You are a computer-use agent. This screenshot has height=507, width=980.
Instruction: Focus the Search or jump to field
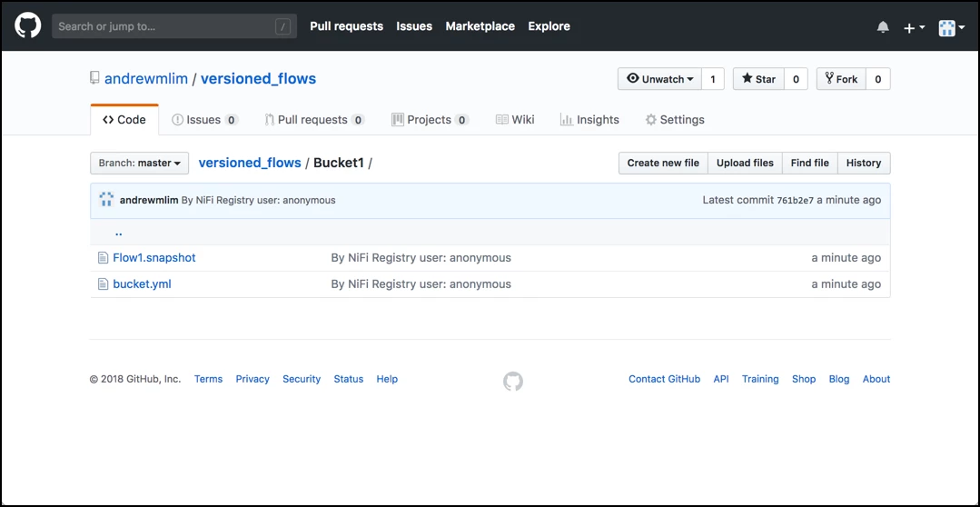pyautogui.click(x=174, y=26)
